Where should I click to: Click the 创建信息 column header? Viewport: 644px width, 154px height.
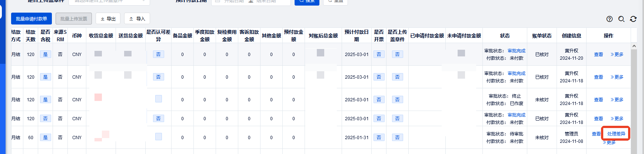[571, 36]
